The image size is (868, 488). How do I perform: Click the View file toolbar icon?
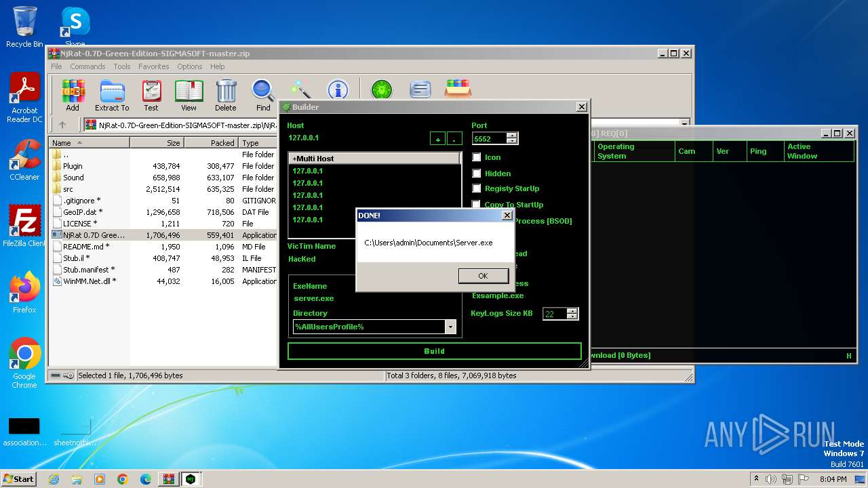(x=189, y=95)
